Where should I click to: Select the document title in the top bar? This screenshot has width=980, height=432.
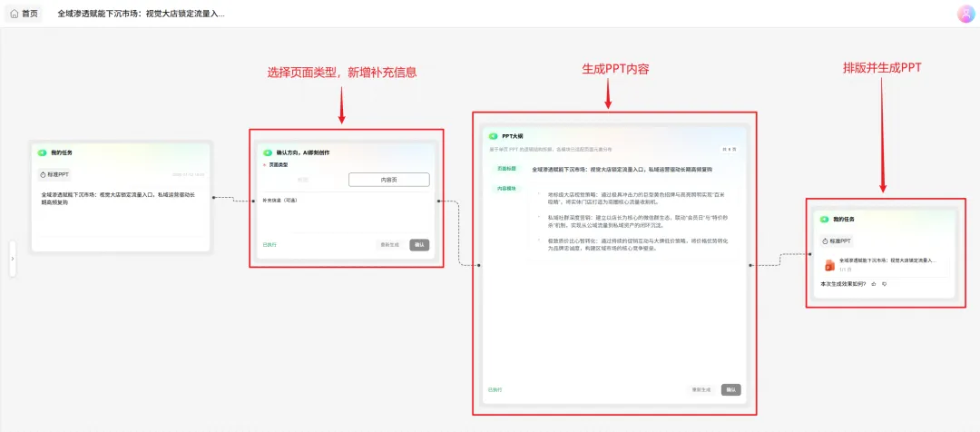click(x=142, y=14)
